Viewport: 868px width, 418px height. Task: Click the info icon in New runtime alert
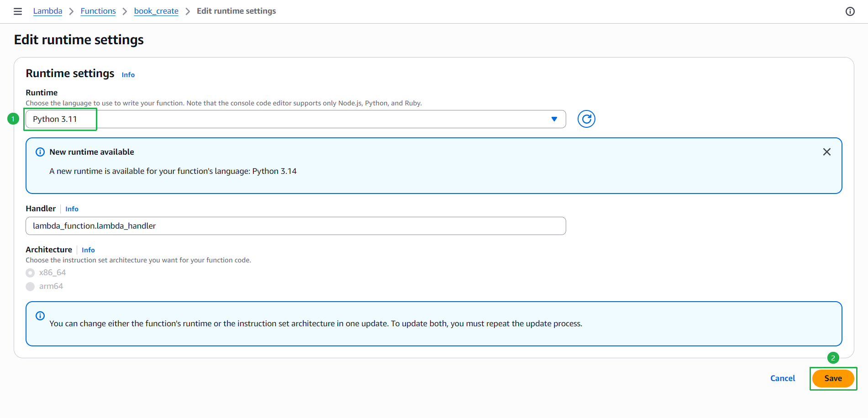coord(40,152)
